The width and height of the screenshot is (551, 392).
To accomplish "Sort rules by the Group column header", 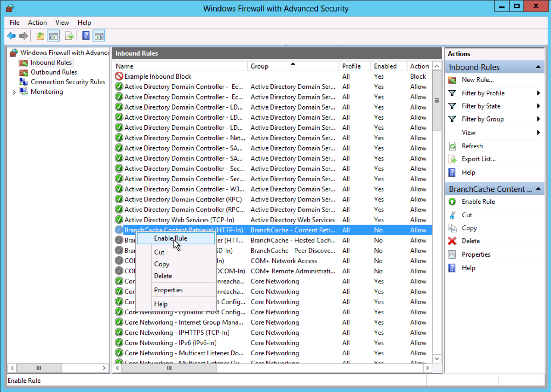I will [x=293, y=66].
